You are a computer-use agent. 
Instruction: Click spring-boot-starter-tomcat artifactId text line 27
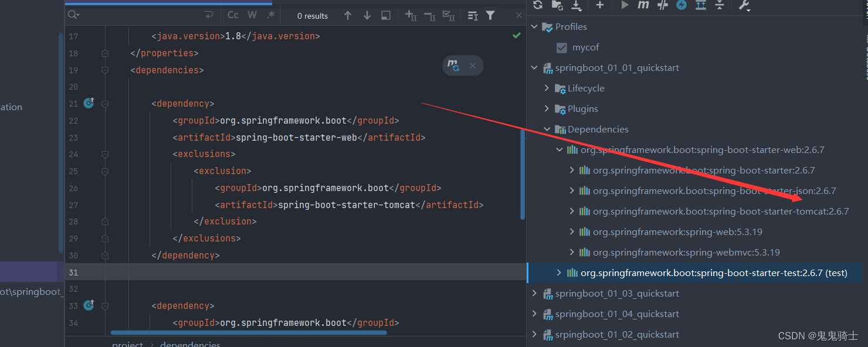347,205
